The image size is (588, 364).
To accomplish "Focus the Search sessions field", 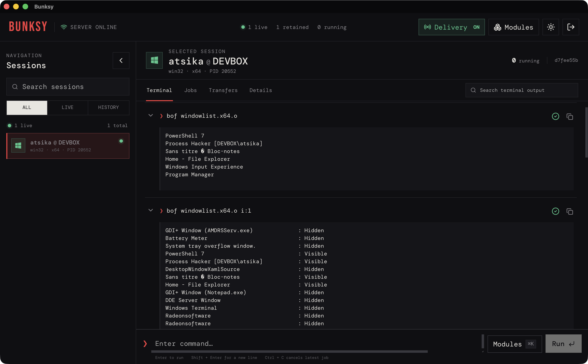I will [x=68, y=87].
